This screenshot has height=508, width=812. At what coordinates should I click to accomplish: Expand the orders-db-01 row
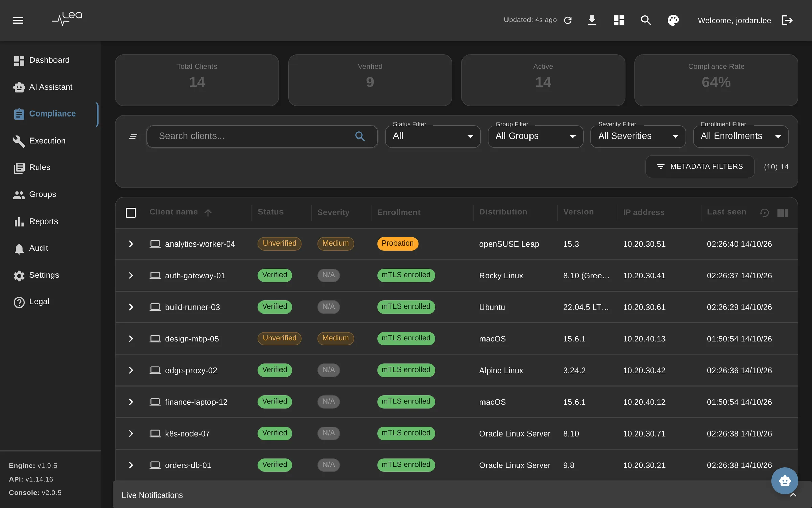131,465
